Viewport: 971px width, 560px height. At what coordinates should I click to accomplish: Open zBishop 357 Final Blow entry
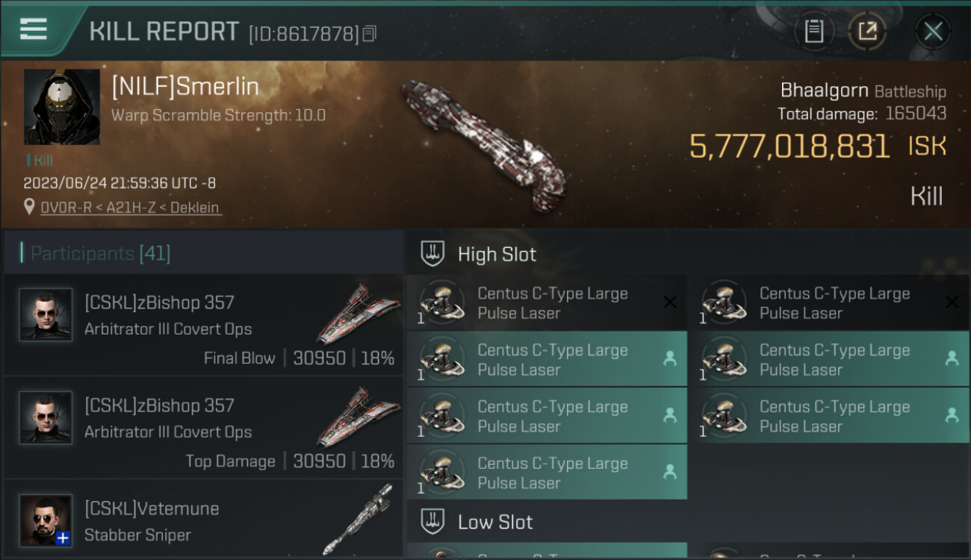203,326
